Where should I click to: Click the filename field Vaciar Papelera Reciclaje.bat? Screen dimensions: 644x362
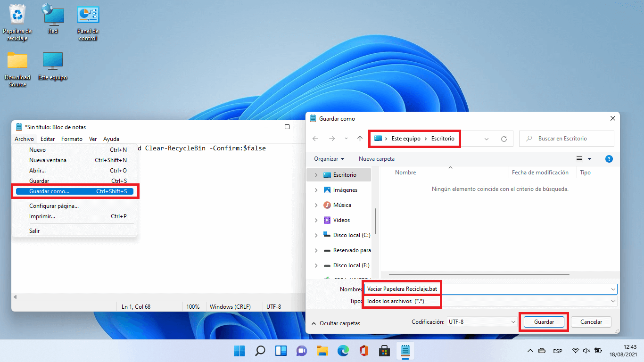401,288
